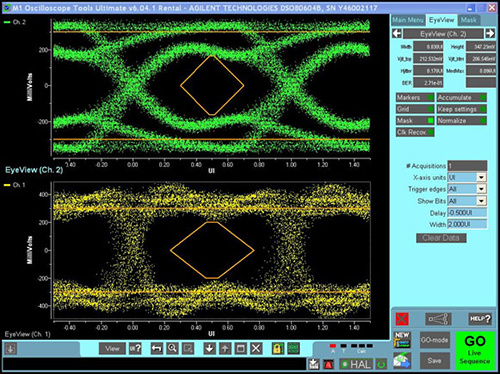Image resolution: width=500 pixels, height=374 pixels.
Task: Click the download arrow icon at bottom left
Action: coord(10,349)
